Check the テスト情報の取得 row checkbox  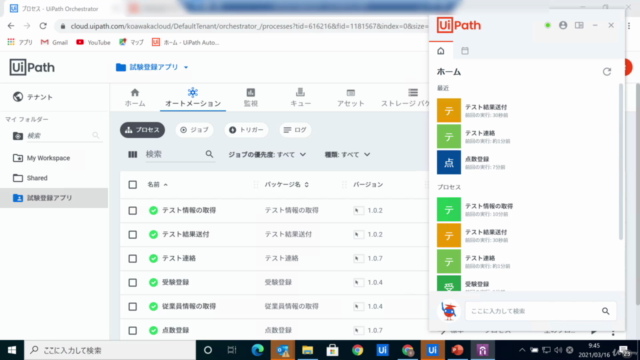[133, 211]
